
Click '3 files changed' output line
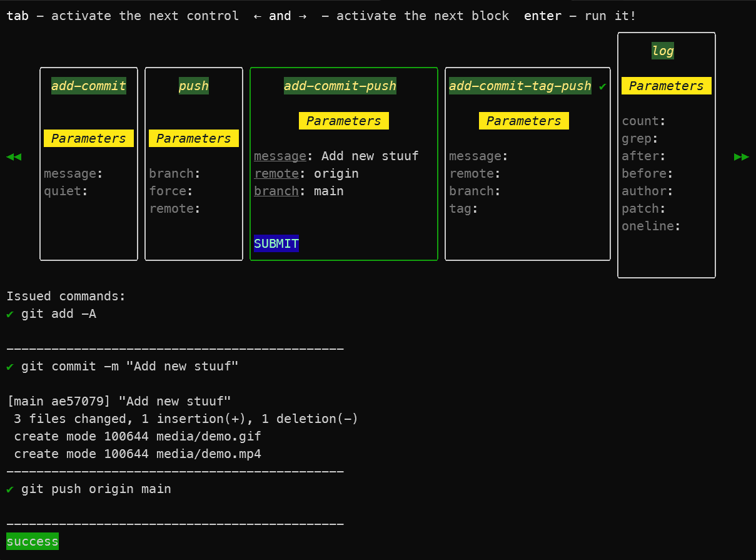point(186,419)
